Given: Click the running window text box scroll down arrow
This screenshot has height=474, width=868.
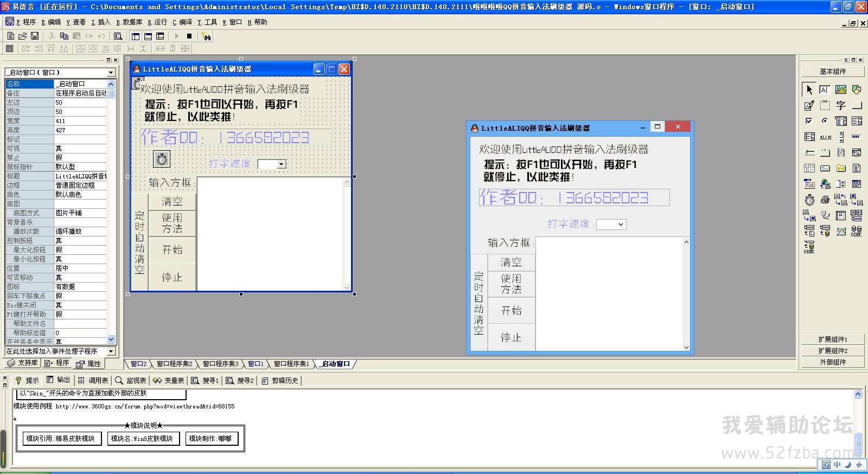Looking at the screenshot, I should pyautogui.click(x=686, y=347).
